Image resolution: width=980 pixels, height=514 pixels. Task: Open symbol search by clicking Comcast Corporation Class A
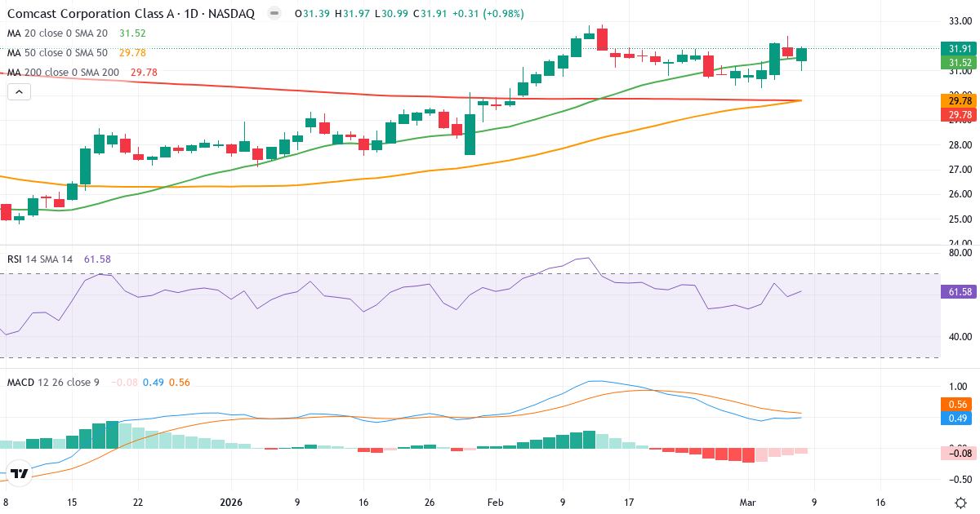[x=90, y=14]
